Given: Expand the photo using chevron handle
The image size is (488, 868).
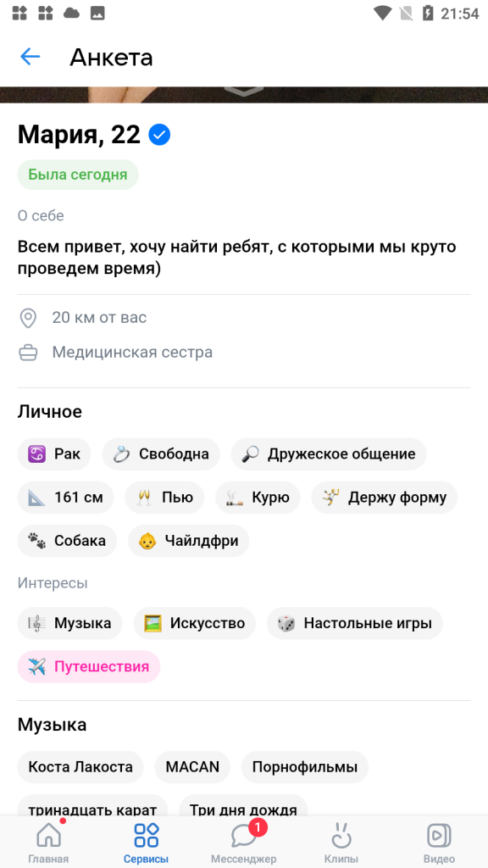Looking at the screenshot, I should (x=244, y=92).
